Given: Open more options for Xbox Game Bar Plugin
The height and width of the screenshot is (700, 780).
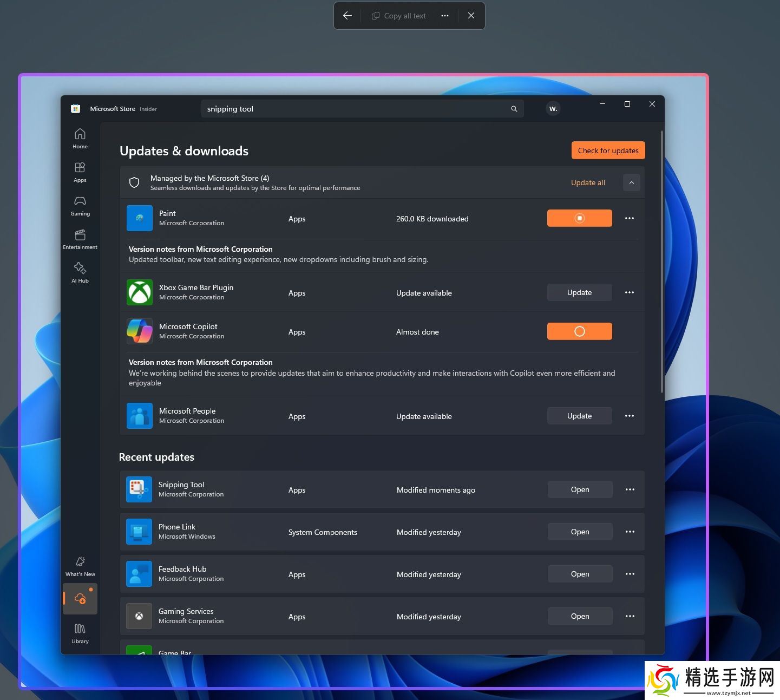Looking at the screenshot, I should tap(629, 292).
